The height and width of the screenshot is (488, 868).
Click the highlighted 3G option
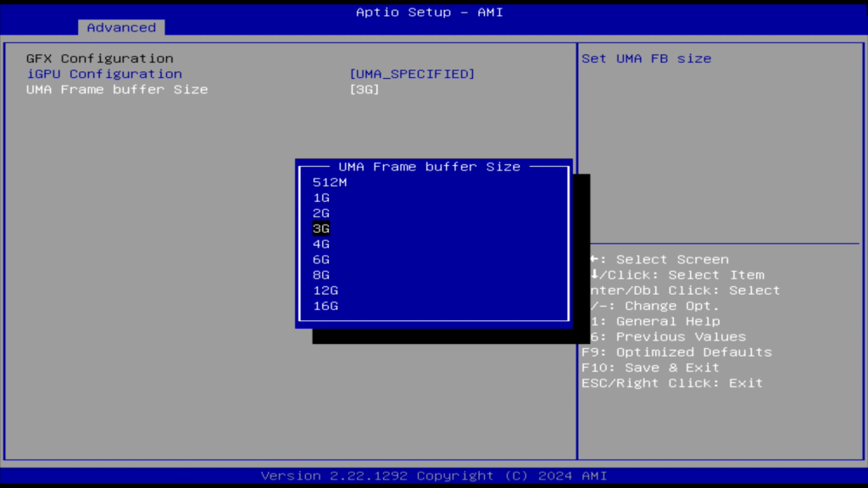pos(321,229)
